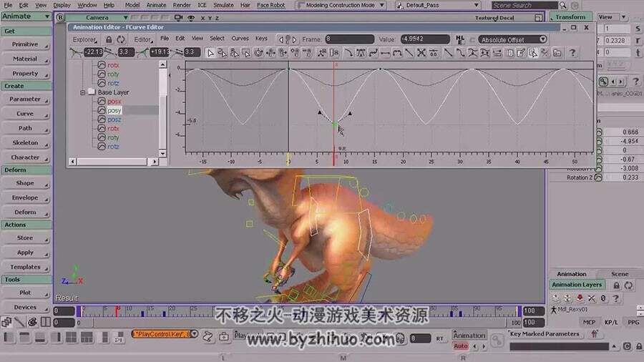Screen dimensions: 644x362
Task: Click the scene search magnifier icon
Action: point(562,5)
